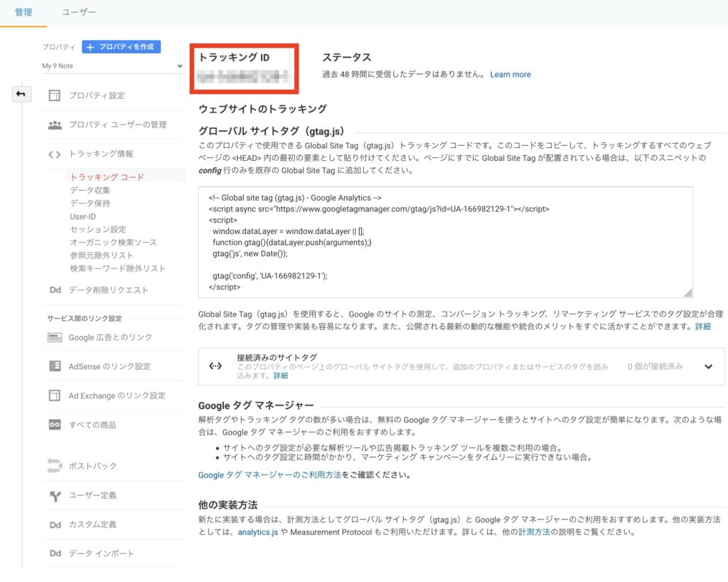Click inside the gtag.js tracking code box
This screenshot has width=728, height=582.
click(x=445, y=242)
